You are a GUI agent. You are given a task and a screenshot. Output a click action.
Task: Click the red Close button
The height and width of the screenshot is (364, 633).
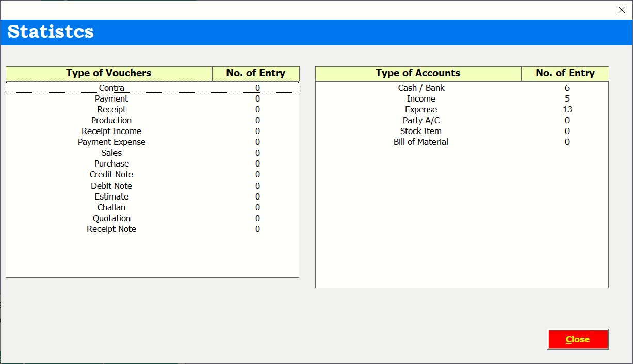[578, 339]
